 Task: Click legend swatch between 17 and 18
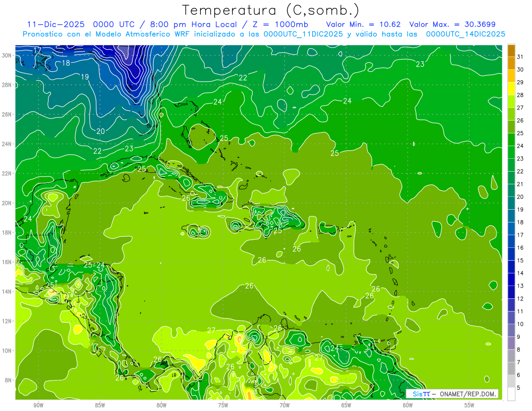[x=511, y=229]
